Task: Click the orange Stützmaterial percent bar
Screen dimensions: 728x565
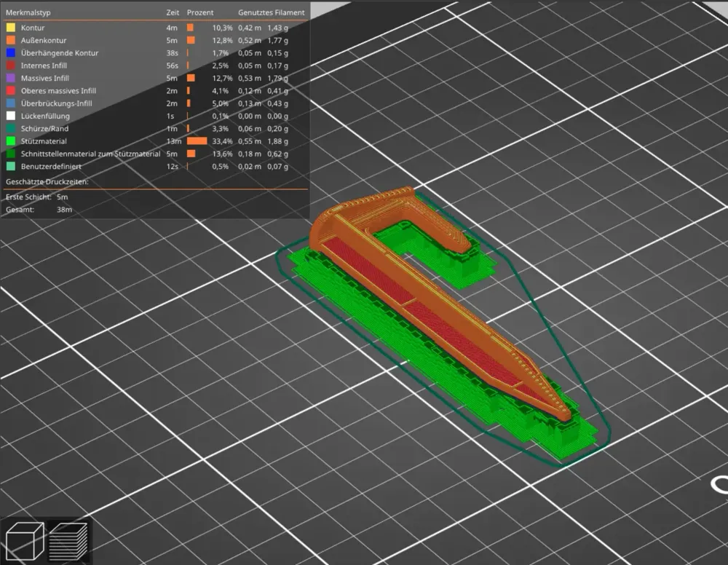Action: click(195, 141)
